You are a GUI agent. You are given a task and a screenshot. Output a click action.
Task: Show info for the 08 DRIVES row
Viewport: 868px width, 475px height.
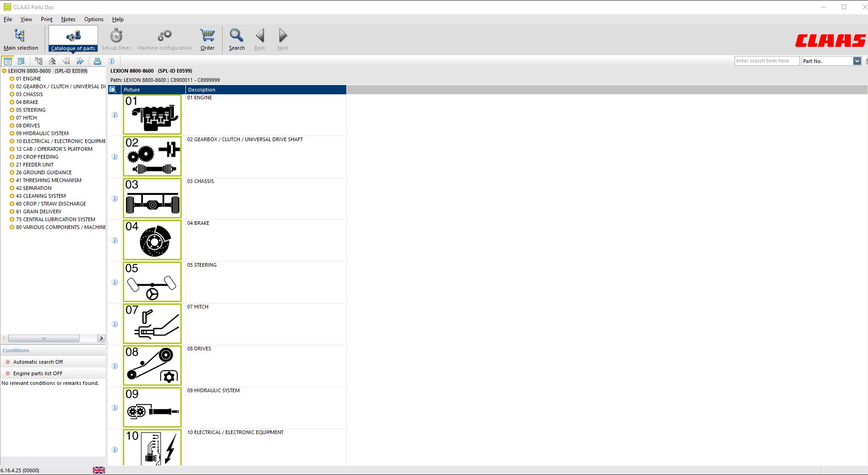[115, 366]
